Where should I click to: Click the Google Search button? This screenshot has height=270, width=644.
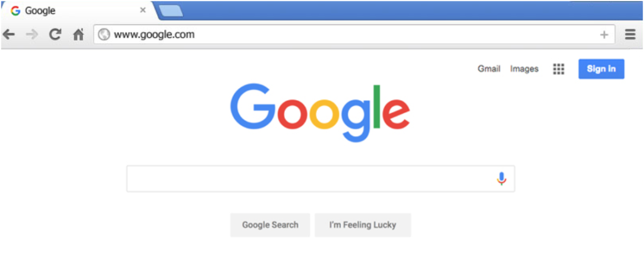pyautogui.click(x=270, y=225)
